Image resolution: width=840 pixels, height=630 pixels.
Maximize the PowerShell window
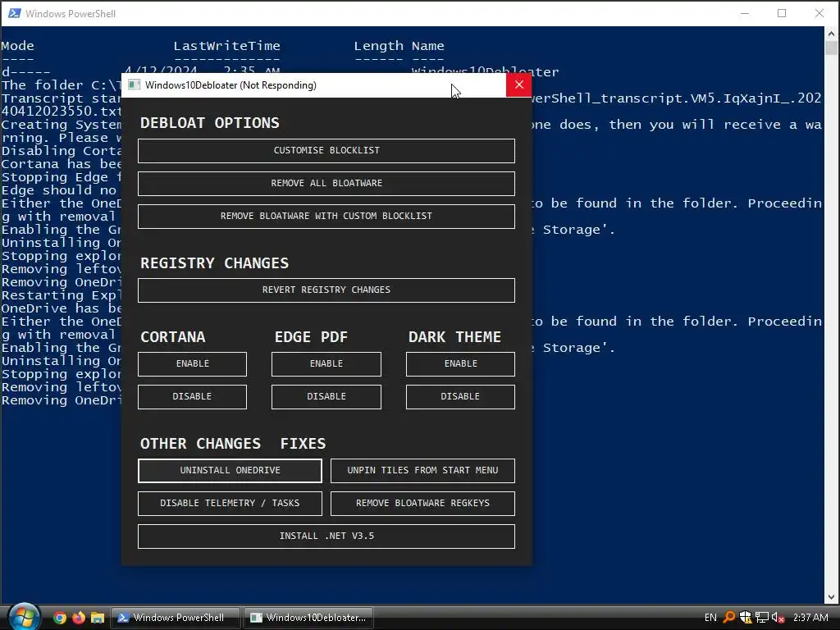[782, 13]
